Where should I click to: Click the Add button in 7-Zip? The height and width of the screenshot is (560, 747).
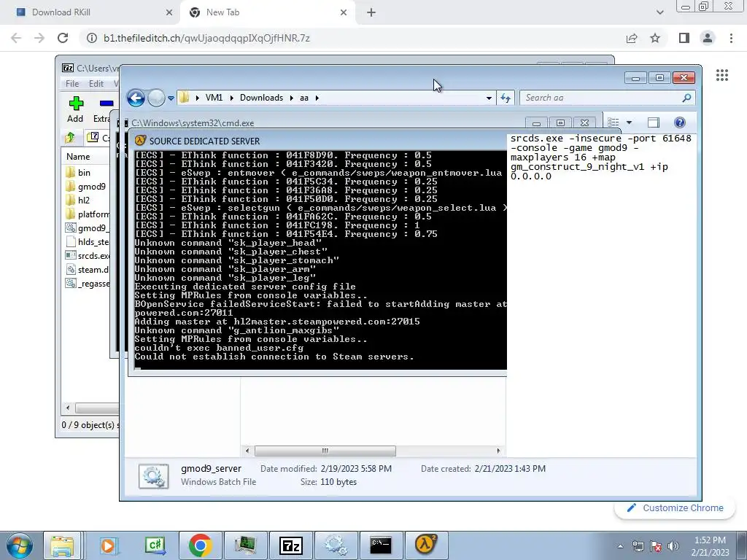tap(75, 109)
